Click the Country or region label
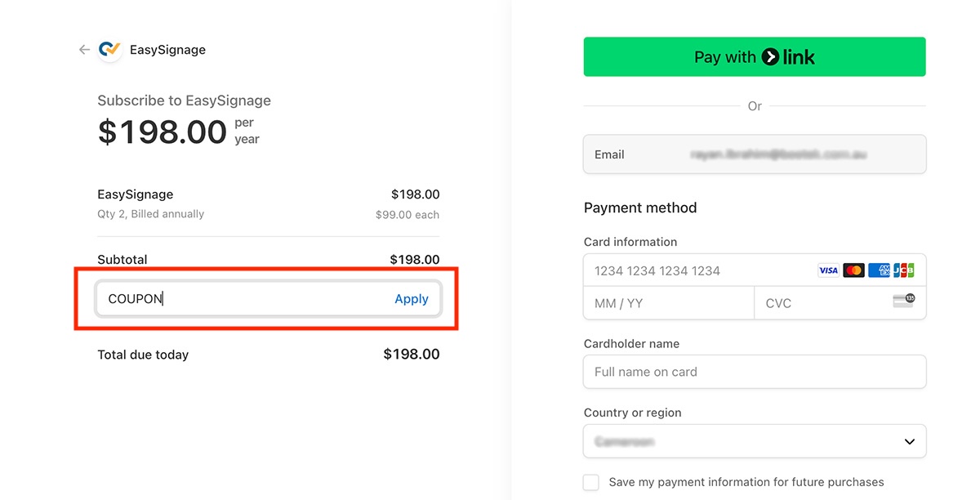The image size is (980, 500). tap(633, 413)
